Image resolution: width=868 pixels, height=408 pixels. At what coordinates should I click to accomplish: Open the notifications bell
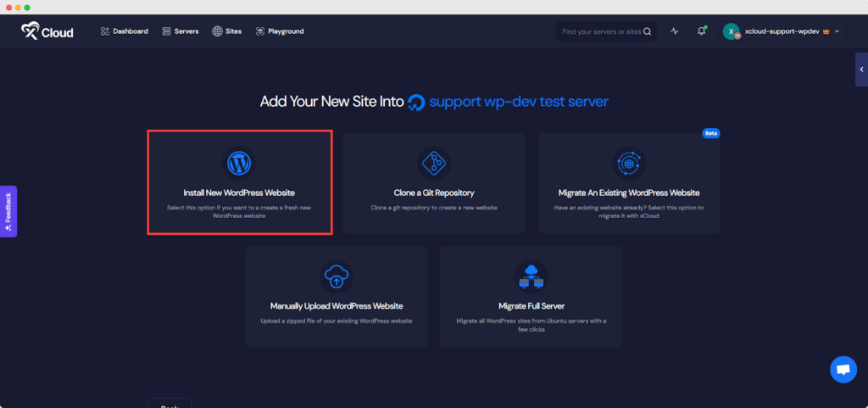[x=701, y=31]
